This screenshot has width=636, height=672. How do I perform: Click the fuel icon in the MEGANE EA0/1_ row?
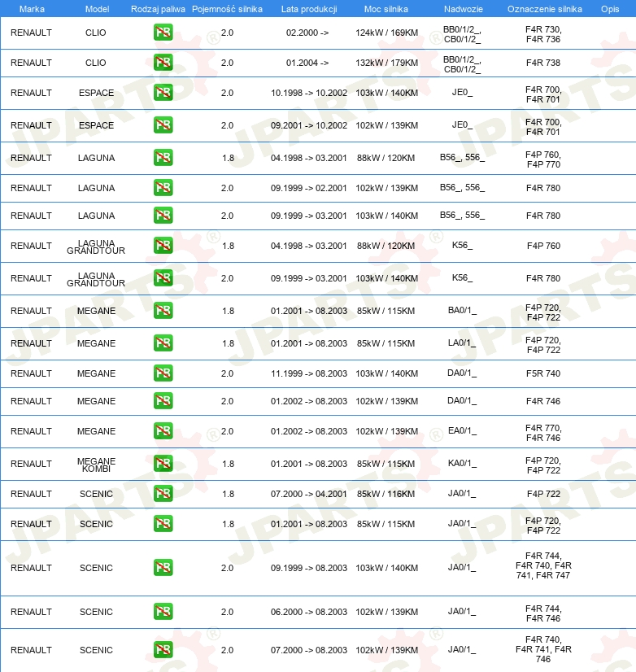163,431
